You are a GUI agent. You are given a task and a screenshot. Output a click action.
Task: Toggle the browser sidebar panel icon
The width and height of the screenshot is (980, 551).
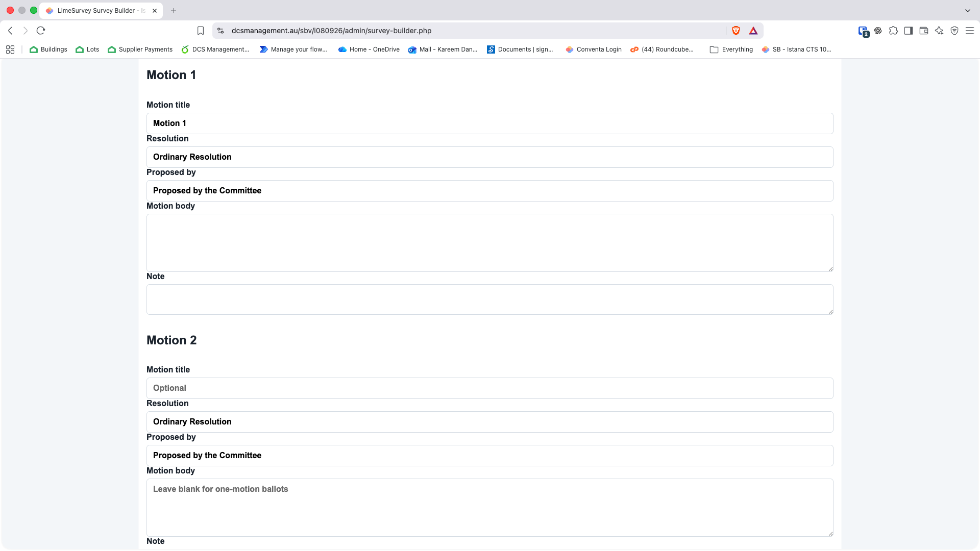[909, 31]
